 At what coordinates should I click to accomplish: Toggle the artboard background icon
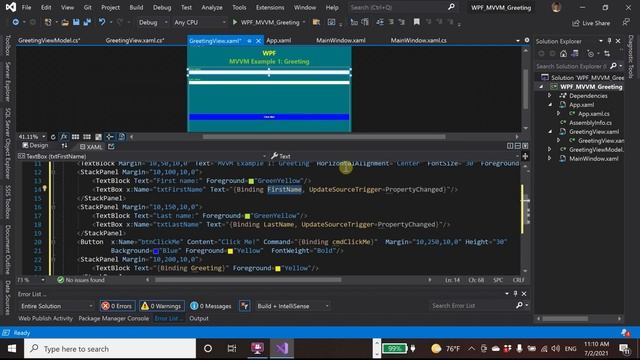[x=98, y=137]
